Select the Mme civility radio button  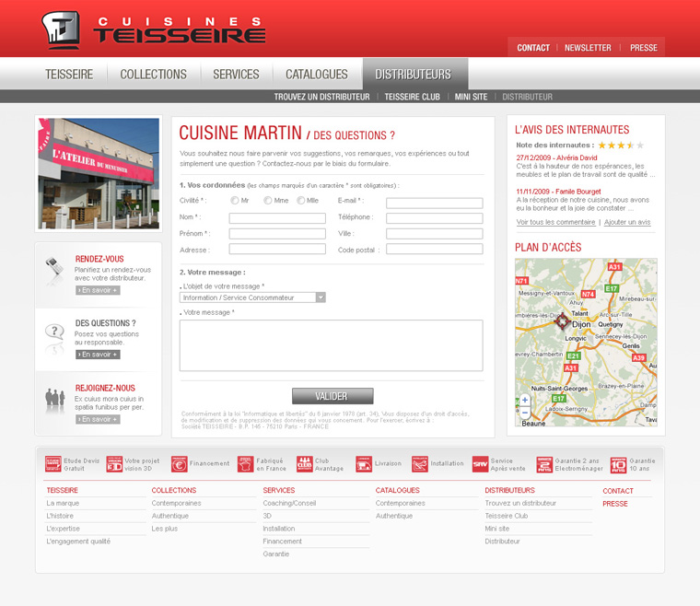click(267, 201)
